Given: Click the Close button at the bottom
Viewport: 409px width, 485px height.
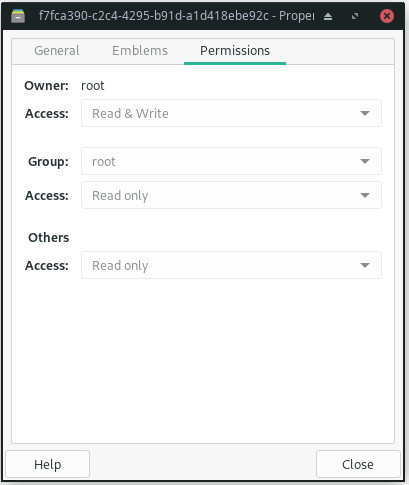Looking at the screenshot, I should 358,464.
